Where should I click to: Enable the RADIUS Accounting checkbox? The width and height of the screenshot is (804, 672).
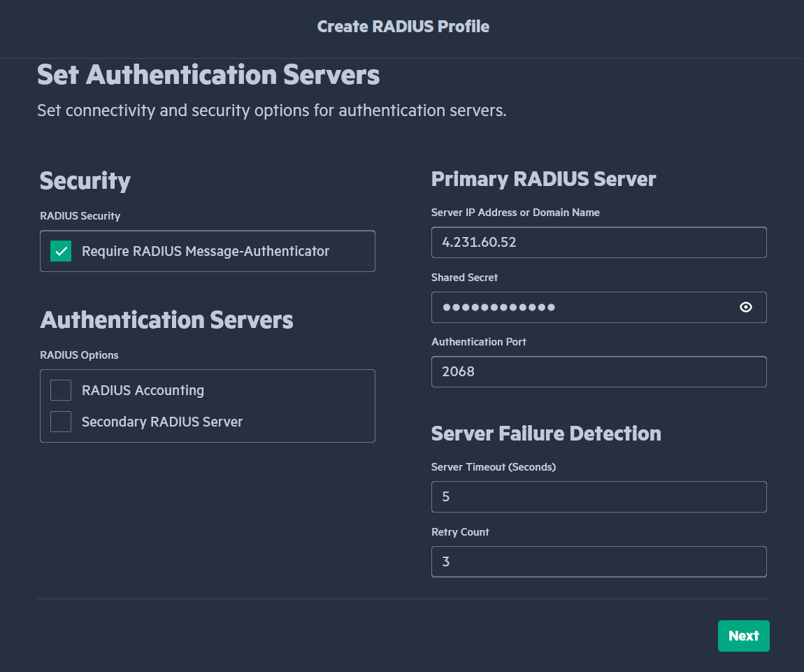pos(61,390)
